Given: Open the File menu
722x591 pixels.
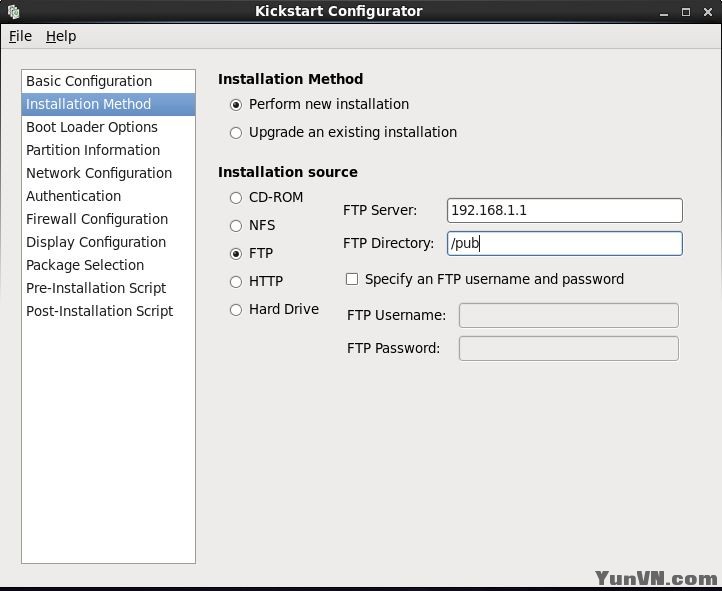Looking at the screenshot, I should (x=20, y=36).
